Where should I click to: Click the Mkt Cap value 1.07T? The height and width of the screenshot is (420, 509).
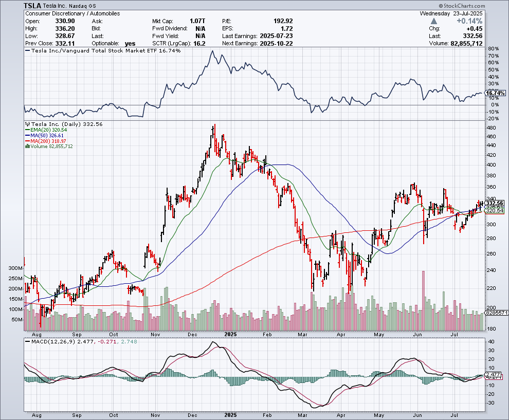197,21
